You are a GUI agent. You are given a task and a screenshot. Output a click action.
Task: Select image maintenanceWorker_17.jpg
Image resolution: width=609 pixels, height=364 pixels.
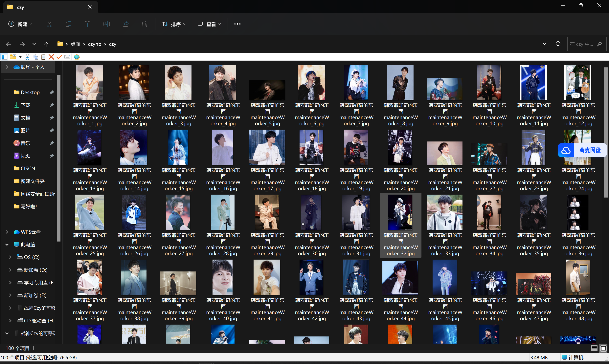coord(267,161)
